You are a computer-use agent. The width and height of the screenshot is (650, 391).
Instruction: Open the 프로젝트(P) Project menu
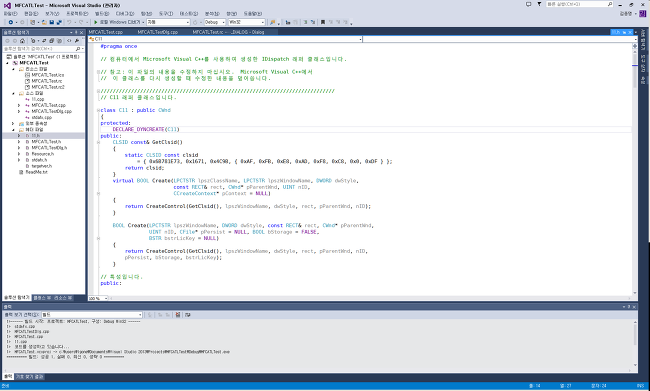pos(77,14)
